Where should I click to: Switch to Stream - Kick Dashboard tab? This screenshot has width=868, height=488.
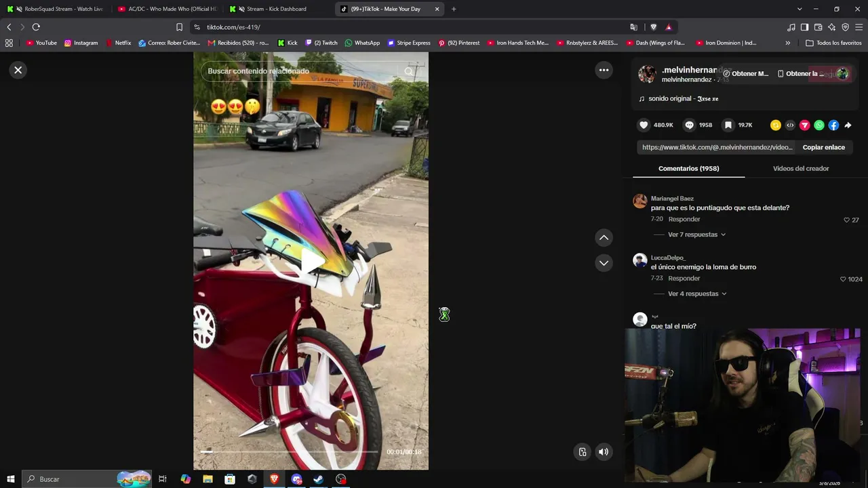tap(278, 9)
